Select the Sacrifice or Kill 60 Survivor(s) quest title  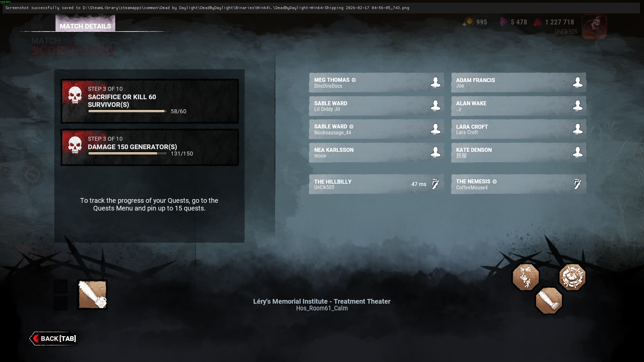click(122, 101)
